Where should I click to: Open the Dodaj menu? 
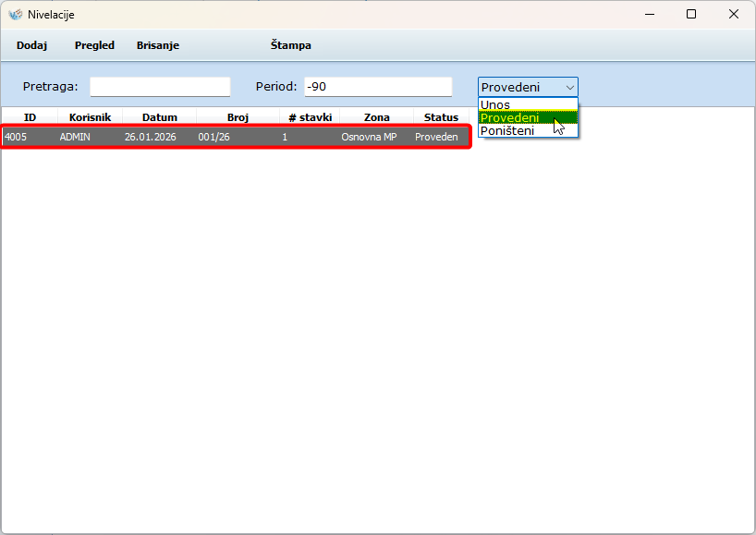pyautogui.click(x=31, y=45)
